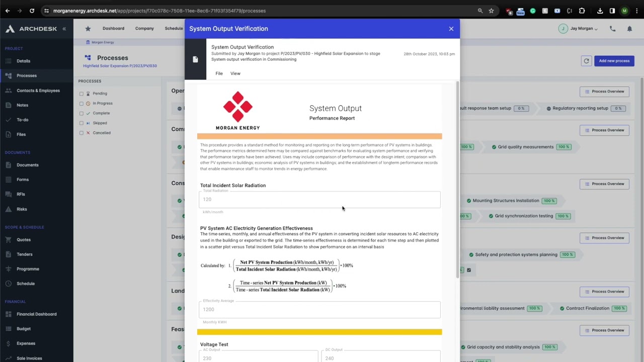This screenshot has height=362, width=644.
Task: Open Process Overview above Grid capacity and stability
Action: click(x=604, y=330)
